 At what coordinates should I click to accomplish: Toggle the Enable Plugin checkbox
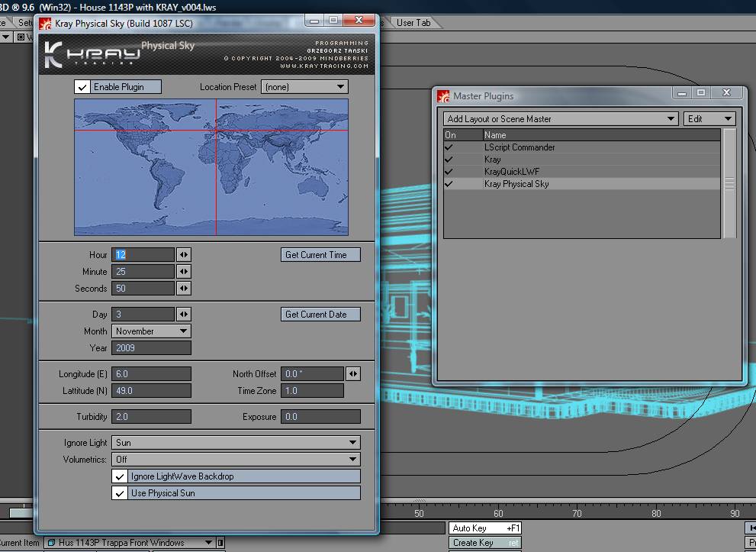pyautogui.click(x=82, y=87)
